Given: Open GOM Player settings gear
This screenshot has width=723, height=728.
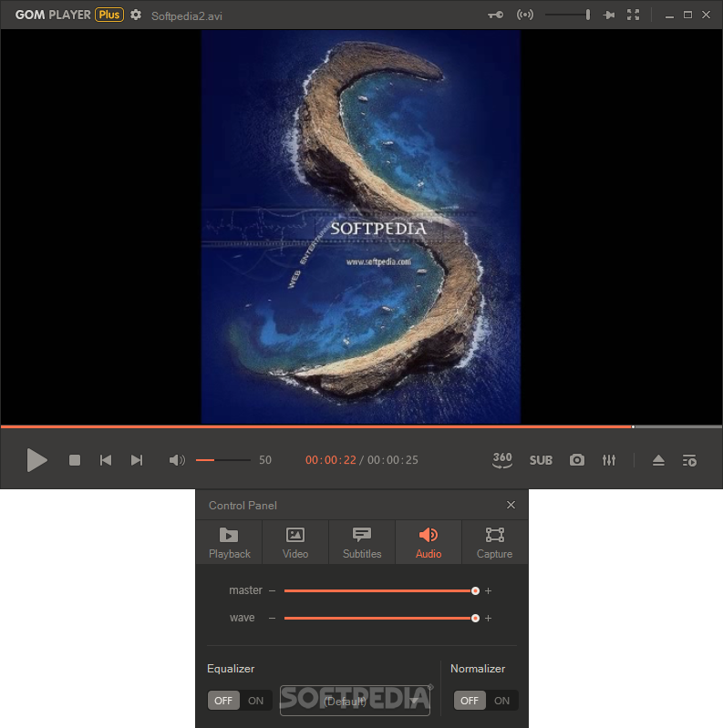Looking at the screenshot, I should click(x=136, y=15).
